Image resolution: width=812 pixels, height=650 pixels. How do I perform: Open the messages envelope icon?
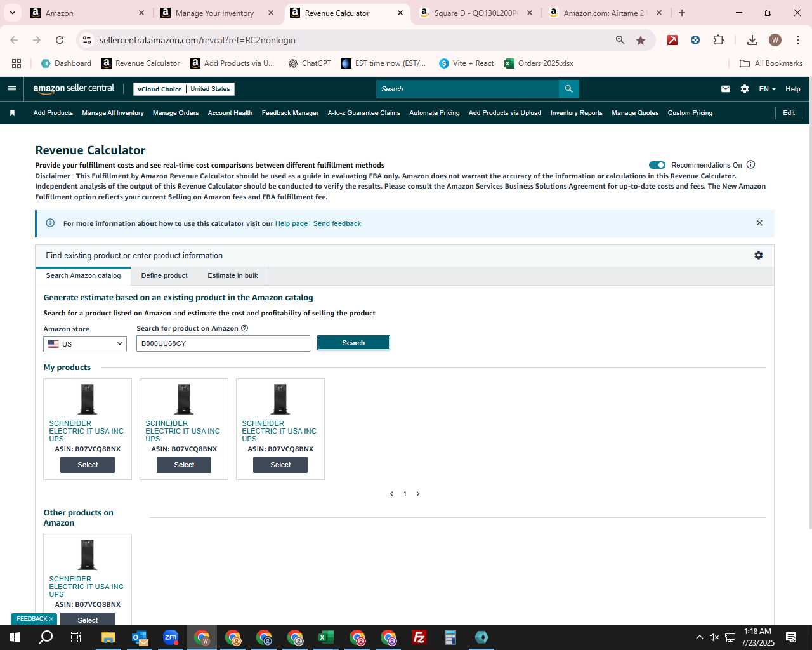pos(726,89)
